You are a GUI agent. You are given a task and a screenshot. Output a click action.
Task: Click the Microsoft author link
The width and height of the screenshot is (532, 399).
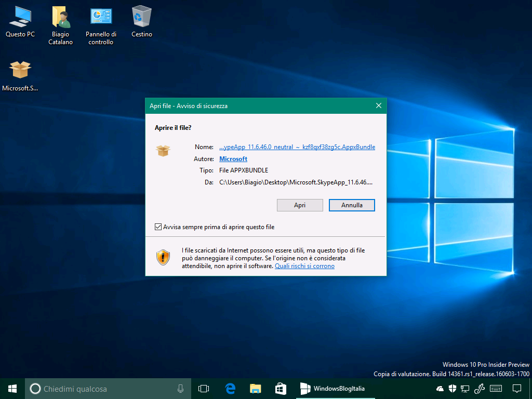click(x=233, y=159)
